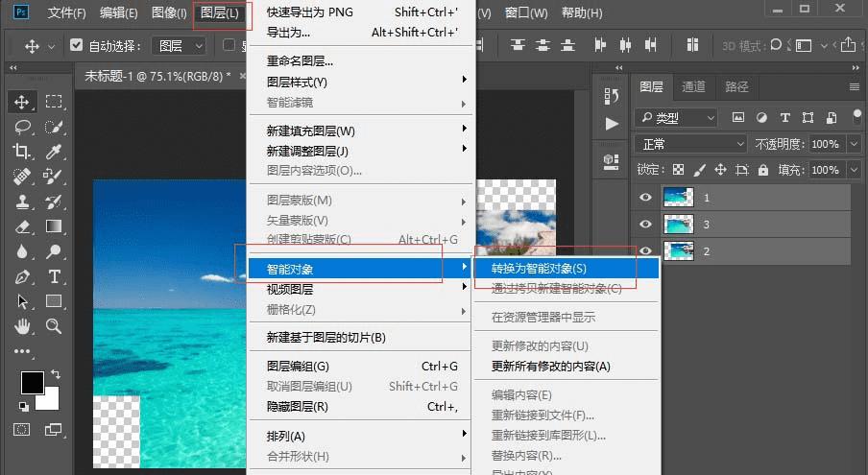Click the share icon in options bar
The image size is (868, 475).
point(848,45)
